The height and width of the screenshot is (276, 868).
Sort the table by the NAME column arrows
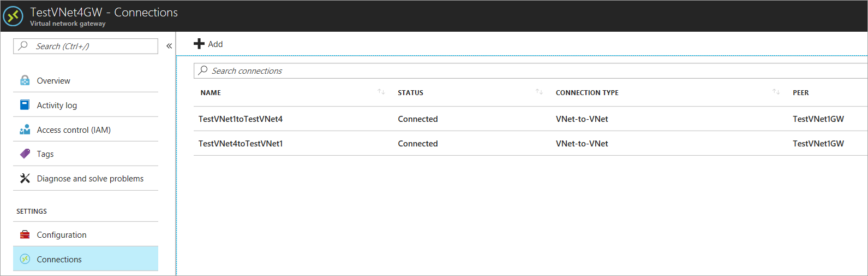[381, 92]
